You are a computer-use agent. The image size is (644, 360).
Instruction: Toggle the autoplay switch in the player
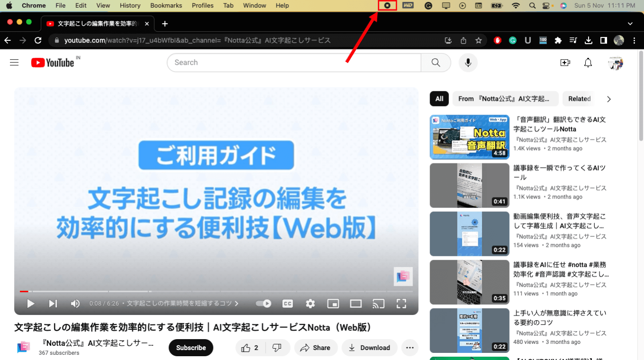[x=263, y=304]
